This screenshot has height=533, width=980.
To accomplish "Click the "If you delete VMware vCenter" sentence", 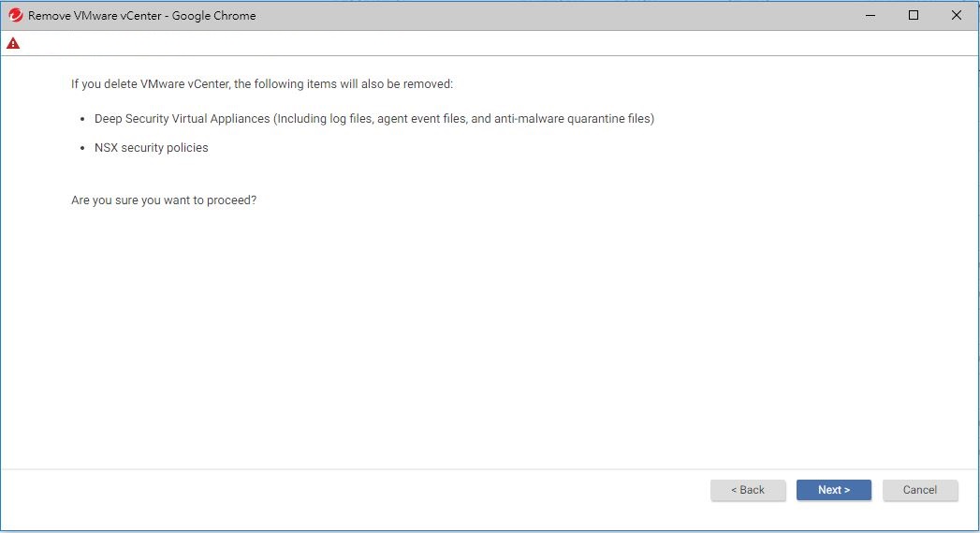I will 262,84.
